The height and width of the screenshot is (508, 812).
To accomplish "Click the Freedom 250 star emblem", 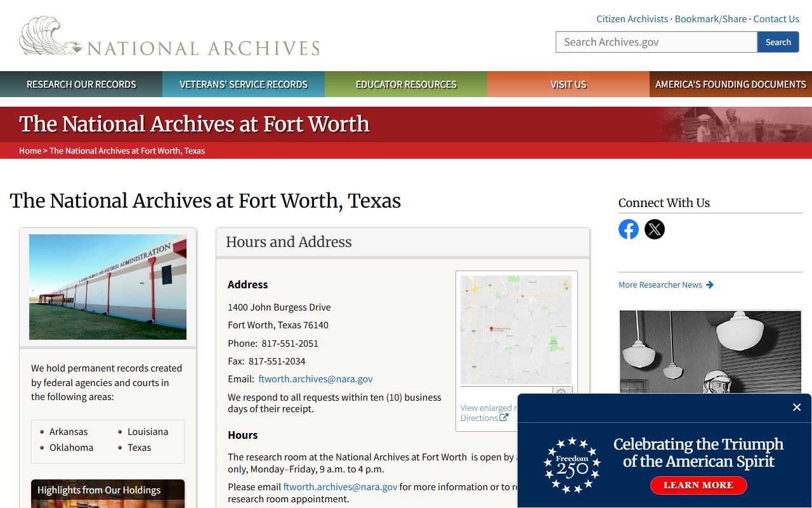I will [572, 465].
